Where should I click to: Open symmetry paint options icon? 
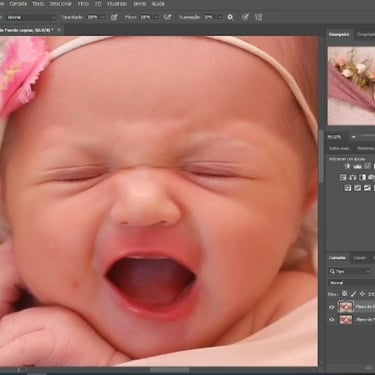(x=258, y=17)
